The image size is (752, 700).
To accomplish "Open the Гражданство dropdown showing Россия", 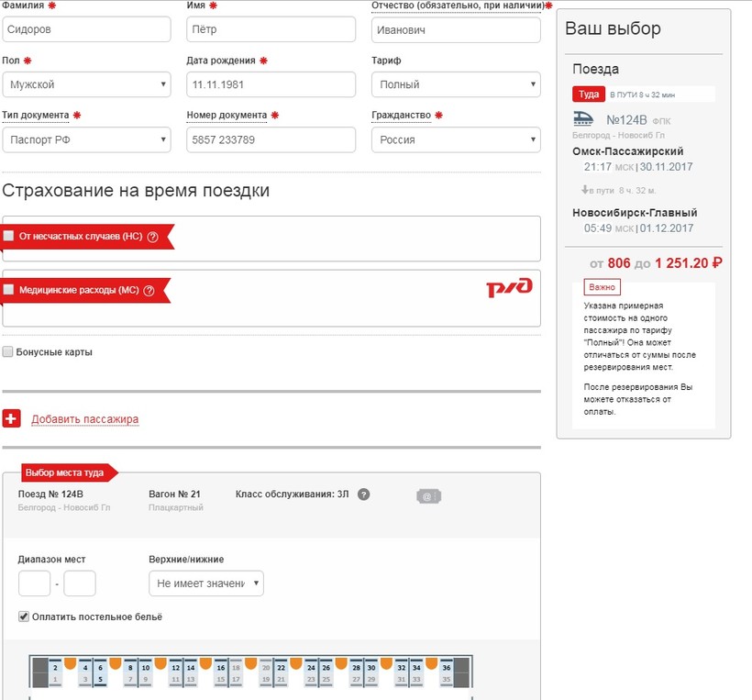I will coord(456,140).
